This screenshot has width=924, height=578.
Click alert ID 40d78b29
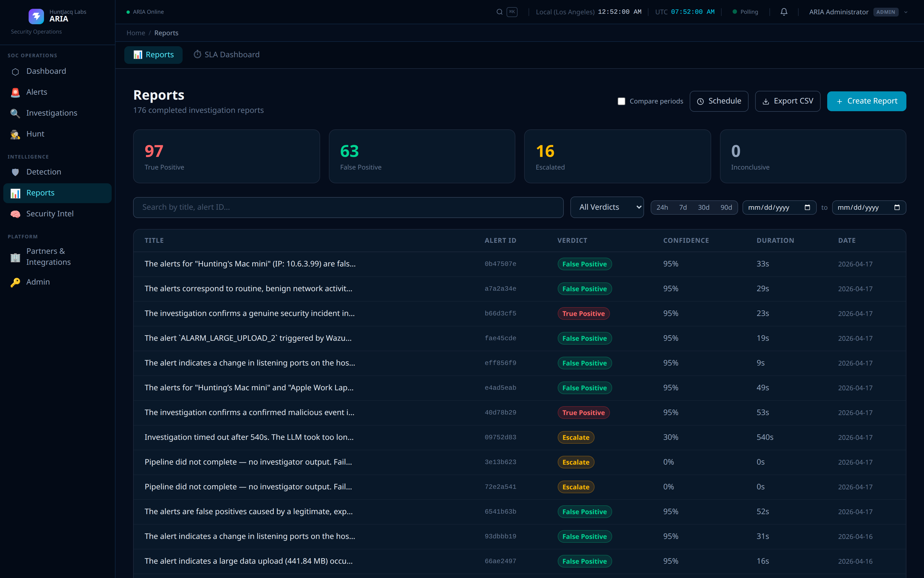[x=500, y=413]
